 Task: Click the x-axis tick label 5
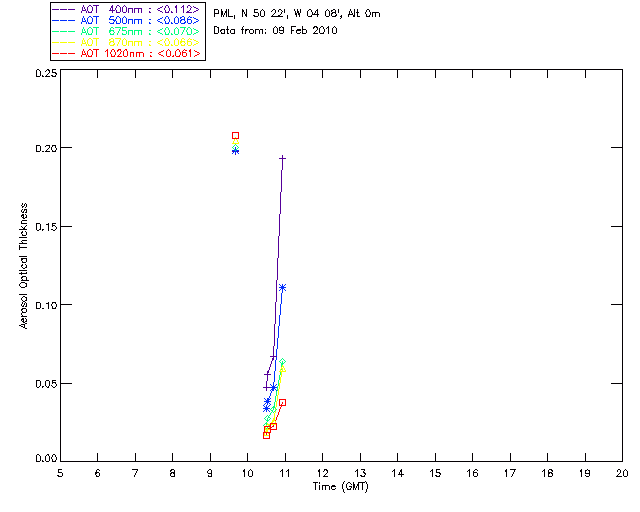click(60, 473)
